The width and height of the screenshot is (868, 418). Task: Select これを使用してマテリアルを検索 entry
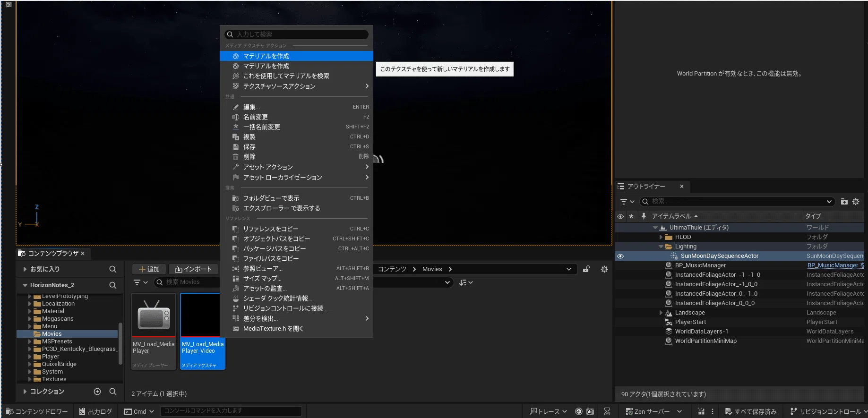pyautogui.click(x=297, y=76)
